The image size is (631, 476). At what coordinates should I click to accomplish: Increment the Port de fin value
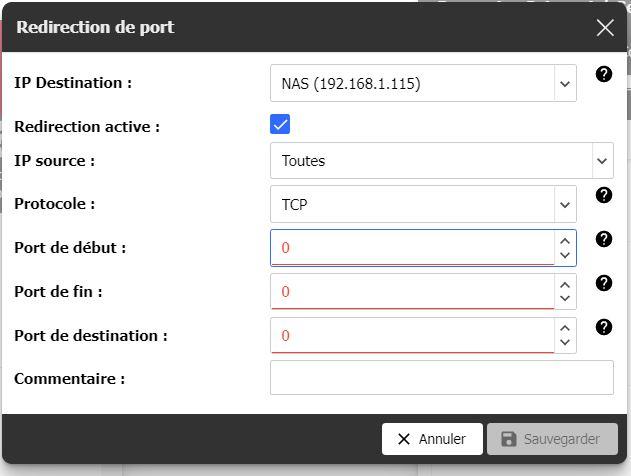[x=565, y=284]
